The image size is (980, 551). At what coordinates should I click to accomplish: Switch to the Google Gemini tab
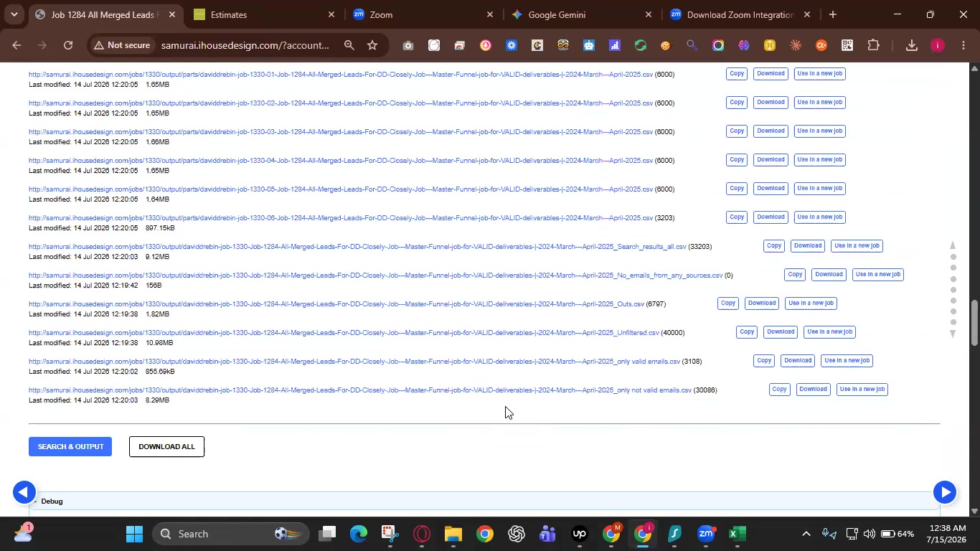pos(582,14)
